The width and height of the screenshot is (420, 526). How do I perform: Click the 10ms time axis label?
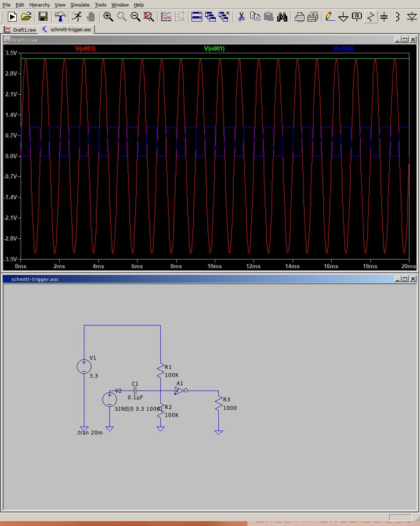[214, 267]
